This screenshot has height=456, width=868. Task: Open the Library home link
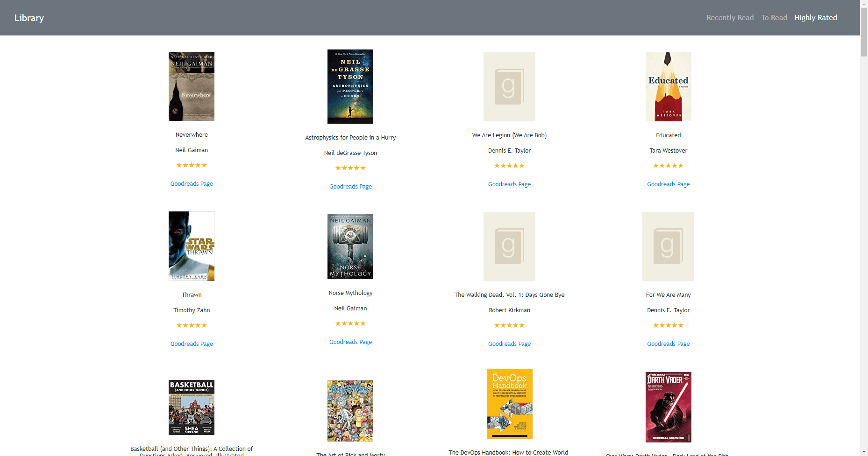click(29, 18)
